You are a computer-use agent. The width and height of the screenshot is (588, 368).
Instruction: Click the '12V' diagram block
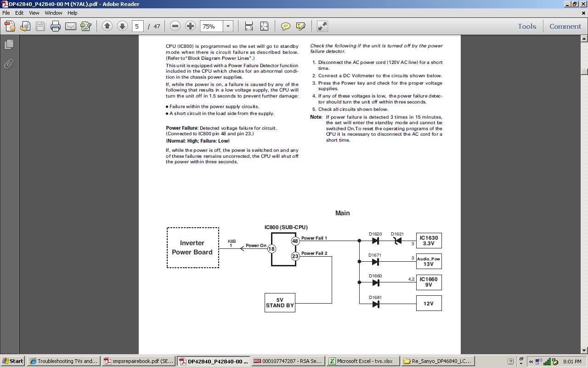click(x=429, y=304)
